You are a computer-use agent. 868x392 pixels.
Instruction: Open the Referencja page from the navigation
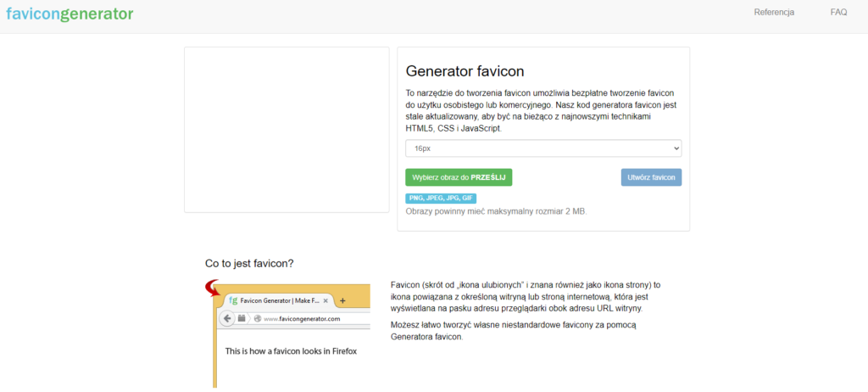tap(773, 12)
